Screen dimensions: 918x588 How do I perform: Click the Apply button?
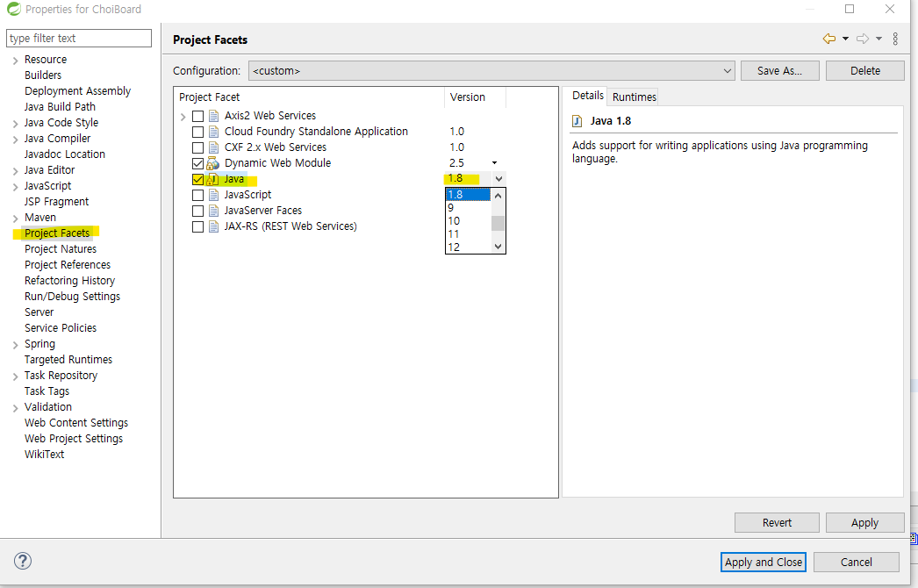point(864,522)
